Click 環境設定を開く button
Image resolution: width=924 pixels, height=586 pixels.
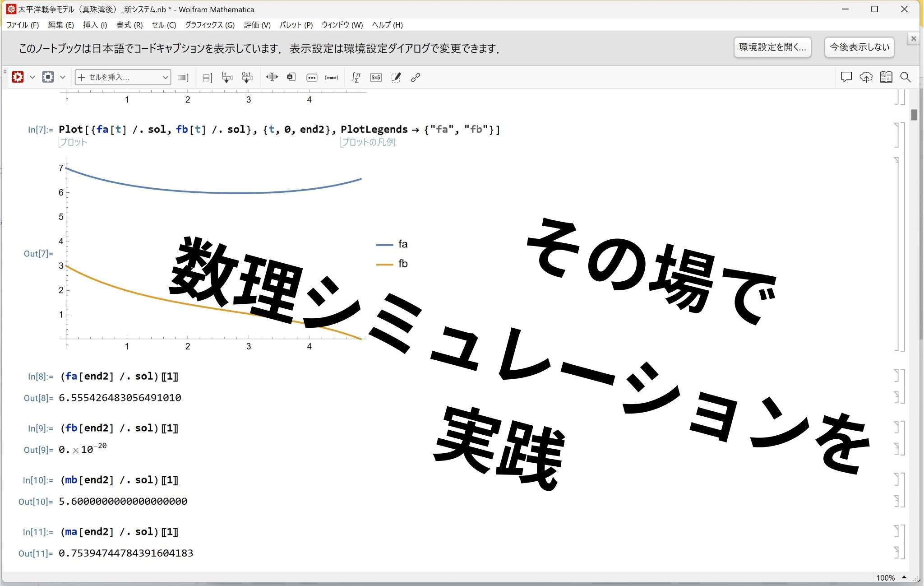click(x=772, y=47)
